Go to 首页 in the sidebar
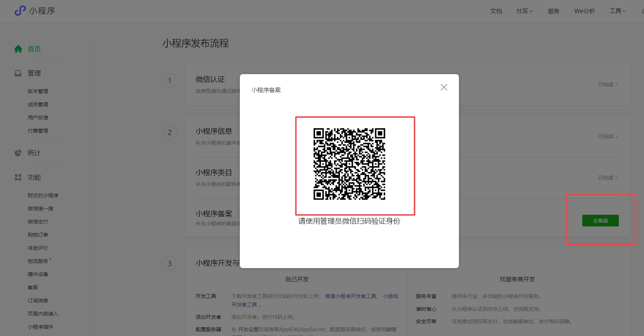The height and width of the screenshot is (336, 644). pyautogui.click(x=34, y=49)
